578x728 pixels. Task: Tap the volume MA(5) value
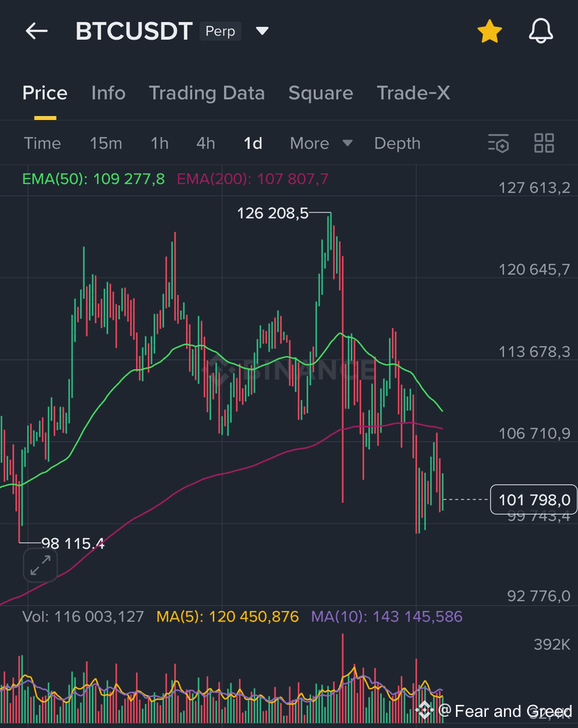click(x=228, y=617)
